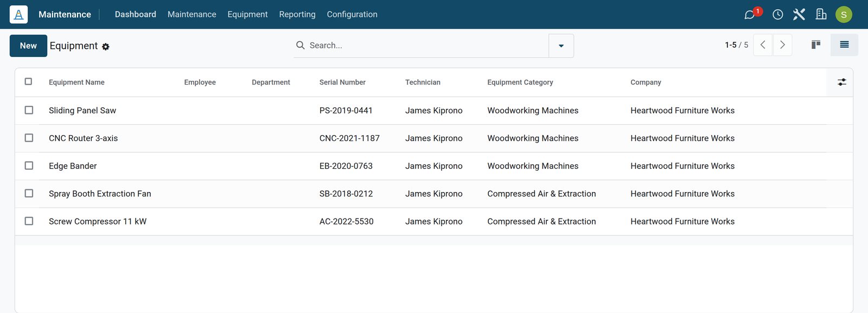Go to the previous page arrow

click(x=763, y=45)
